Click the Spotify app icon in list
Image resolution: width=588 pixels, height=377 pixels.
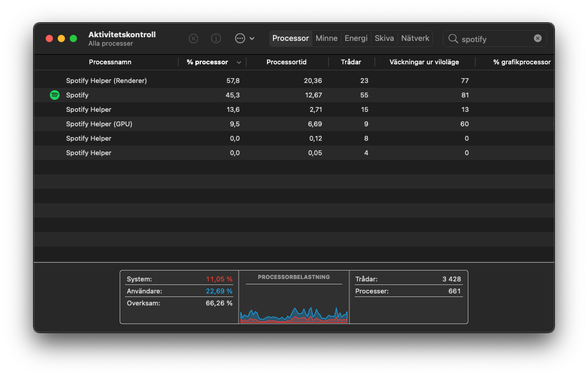click(55, 95)
